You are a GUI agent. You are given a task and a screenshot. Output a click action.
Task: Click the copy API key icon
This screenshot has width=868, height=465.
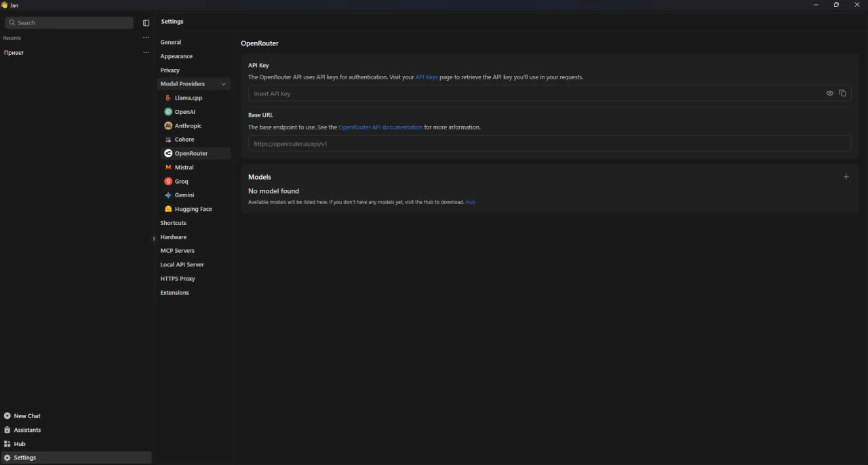tap(842, 94)
